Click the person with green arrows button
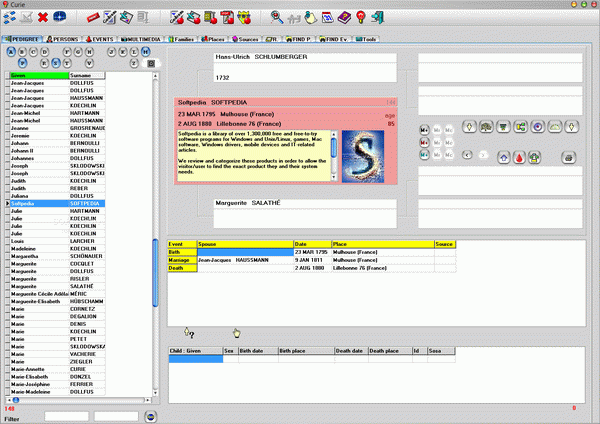 coord(535,157)
